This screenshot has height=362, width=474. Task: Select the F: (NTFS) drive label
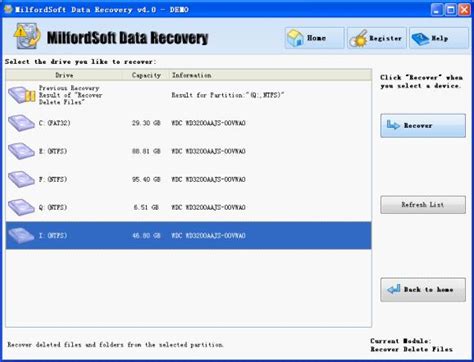[53, 179]
